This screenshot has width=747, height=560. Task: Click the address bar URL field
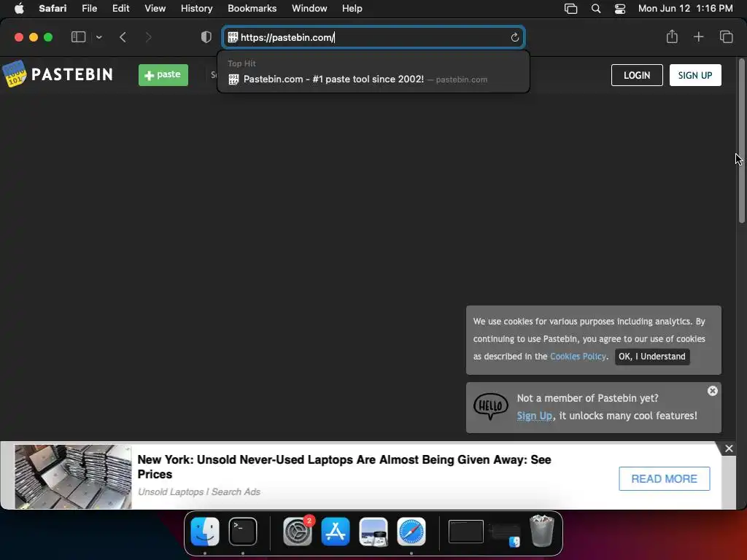374,37
